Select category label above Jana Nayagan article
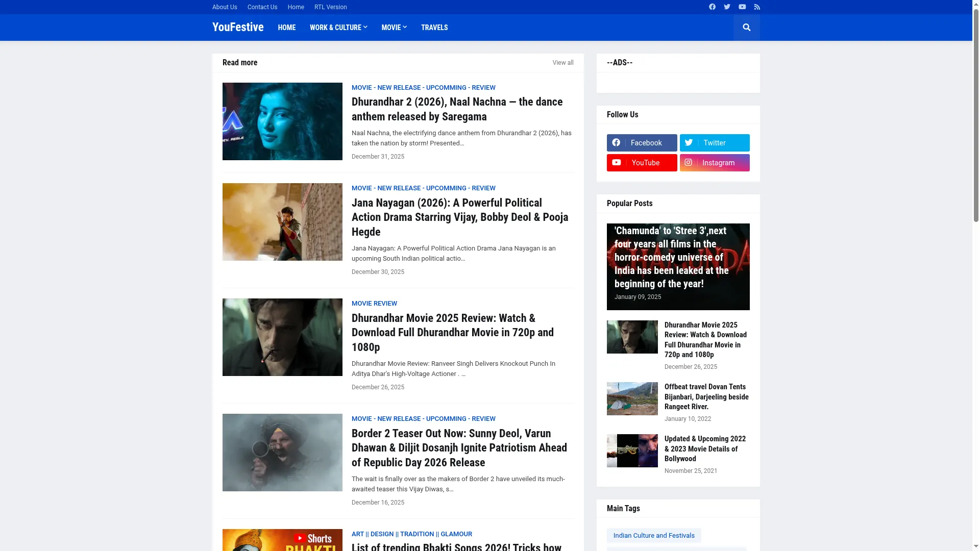 tap(424, 188)
